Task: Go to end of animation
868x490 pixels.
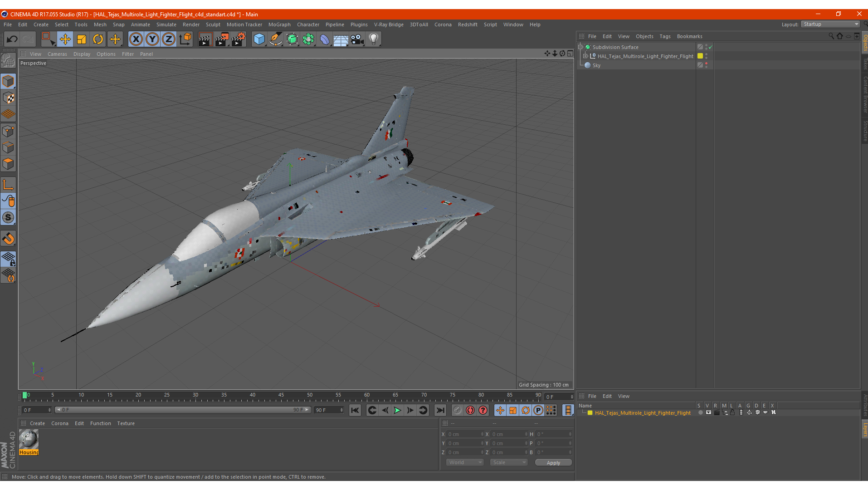Action: (x=440, y=410)
